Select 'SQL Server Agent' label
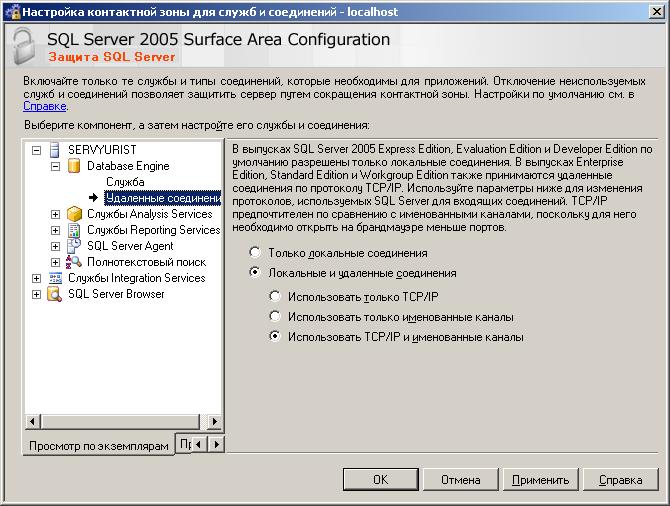Screen dimensions: 670x506 point(130,246)
